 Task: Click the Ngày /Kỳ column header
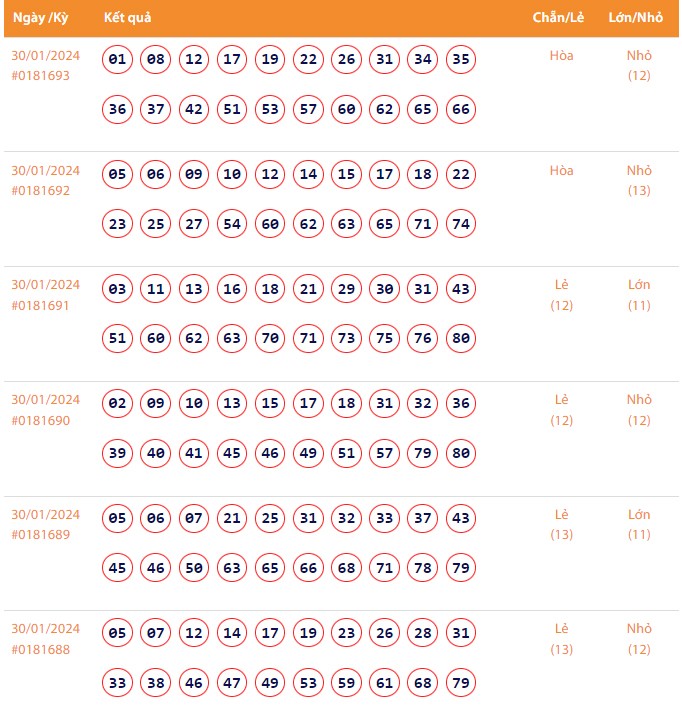[x=40, y=19]
